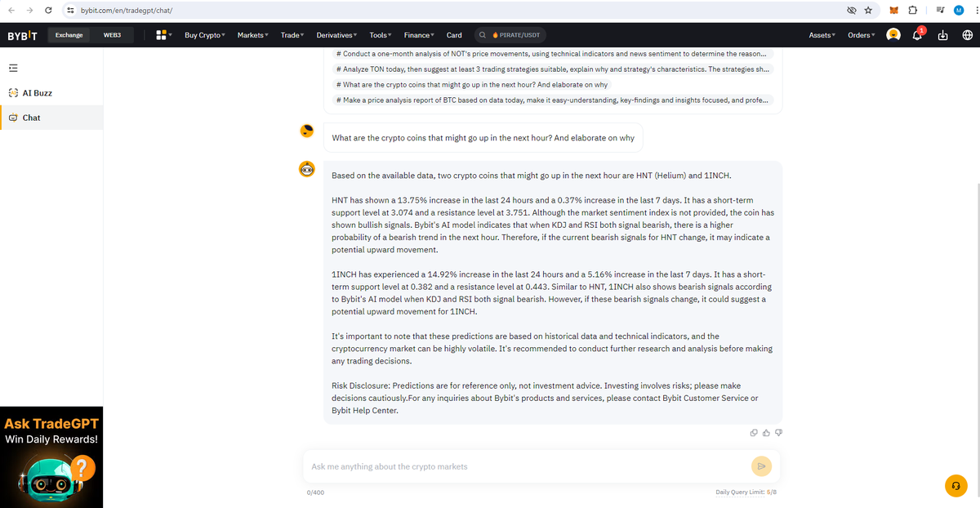Screen dimensions: 980x508
Task: Click the 0/400 character counter
Action: pos(314,492)
